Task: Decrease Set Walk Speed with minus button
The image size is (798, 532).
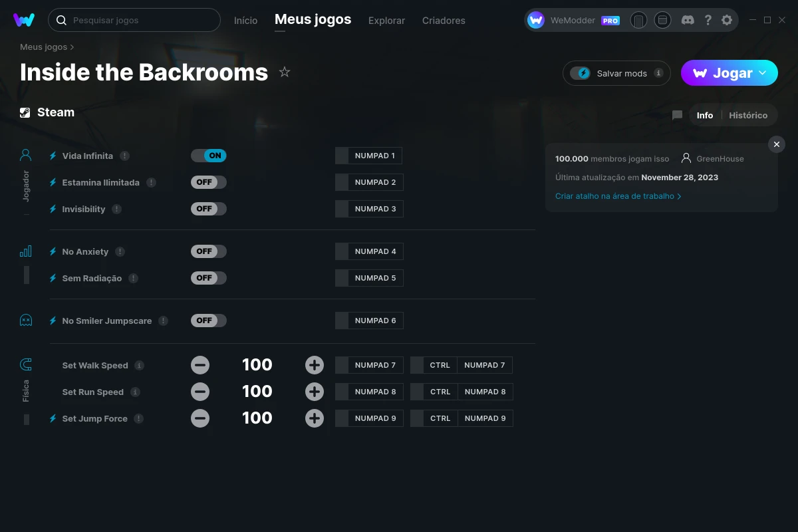Action: pos(200,365)
